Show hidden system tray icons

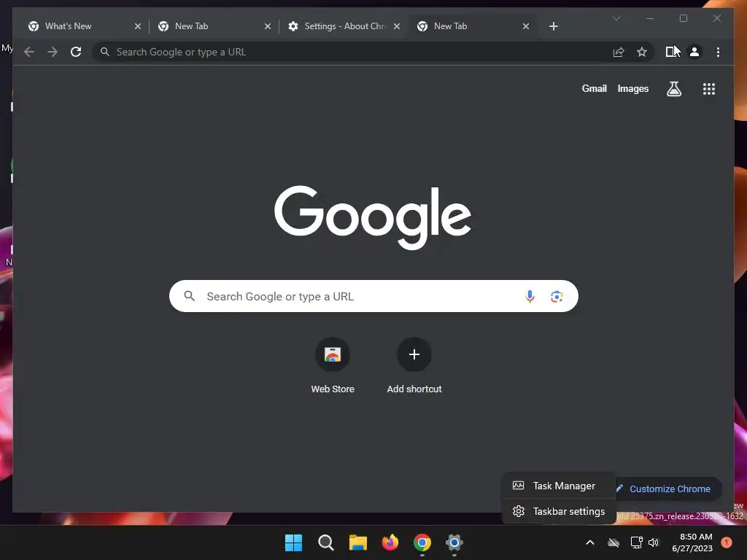pos(589,542)
